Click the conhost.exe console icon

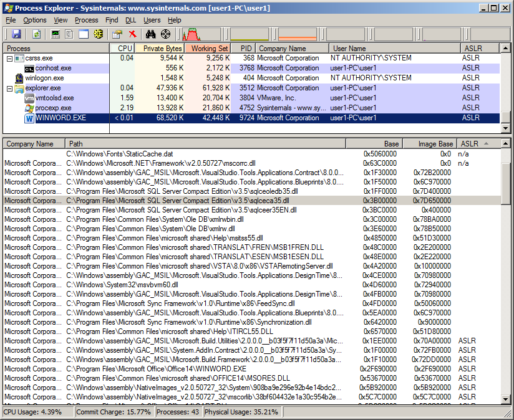coord(29,69)
